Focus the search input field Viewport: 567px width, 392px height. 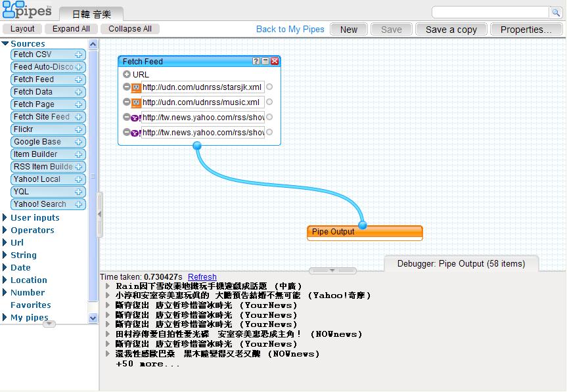491,12
